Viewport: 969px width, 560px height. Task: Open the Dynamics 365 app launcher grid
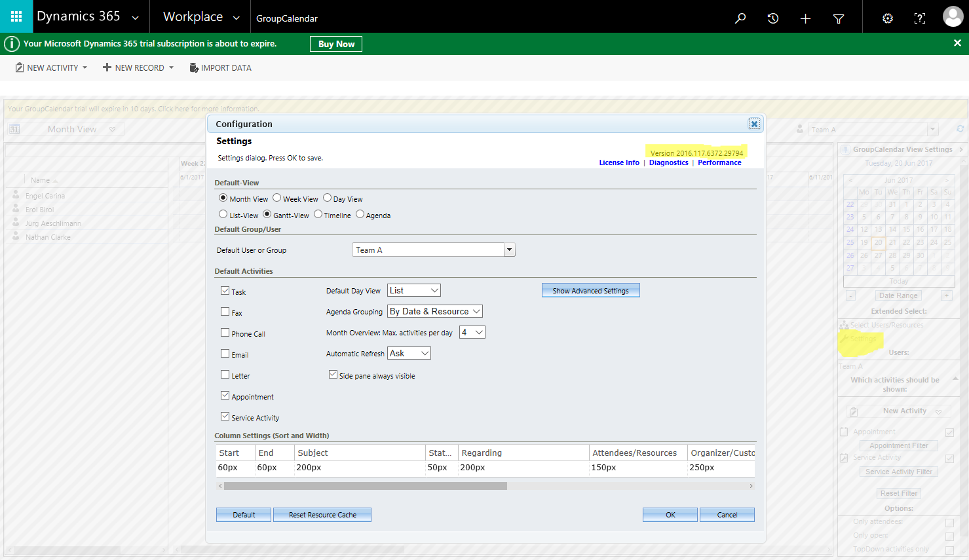[16, 16]
